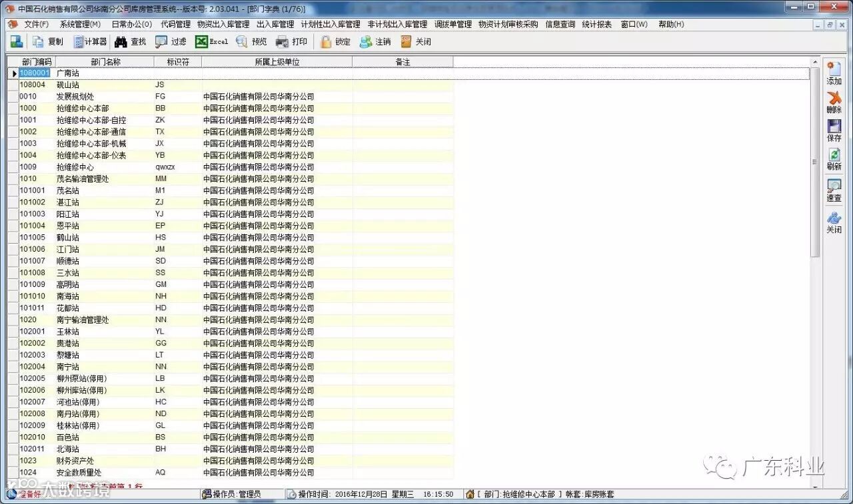Open 速查 quick lookup in the sidebar
Image resolution: width=853 pixels, height=504 pixels.
pyautogui.click(x=834, y=190)
